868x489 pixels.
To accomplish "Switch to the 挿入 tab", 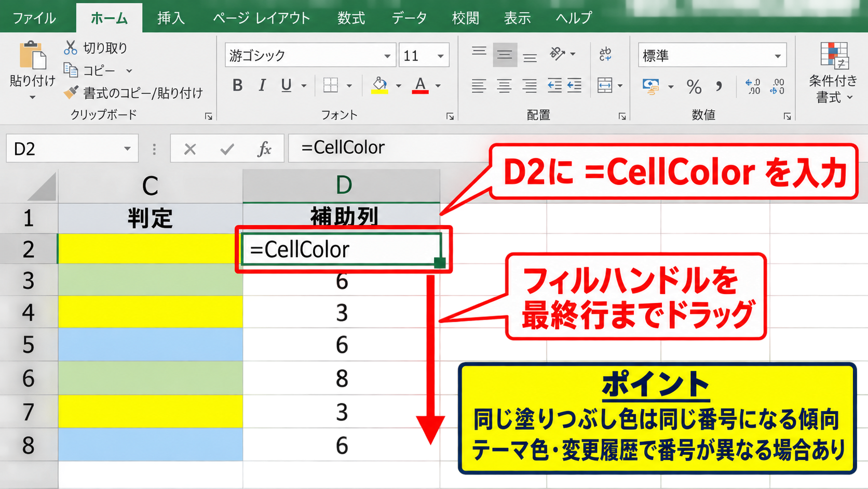I will (171, 18).
